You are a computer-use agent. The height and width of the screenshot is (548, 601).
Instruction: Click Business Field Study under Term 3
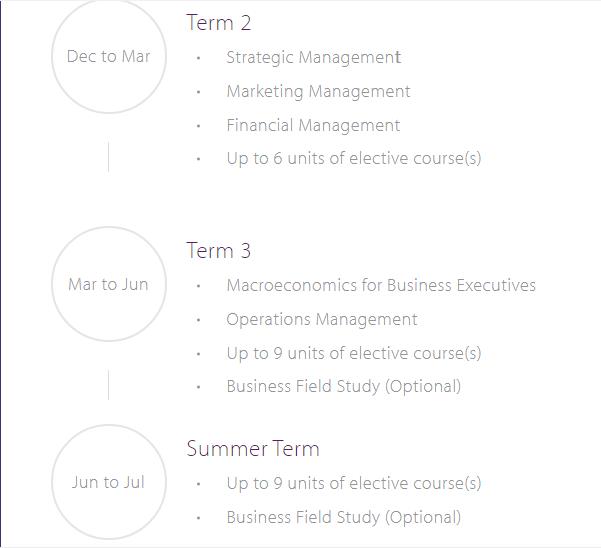point(343,386)
